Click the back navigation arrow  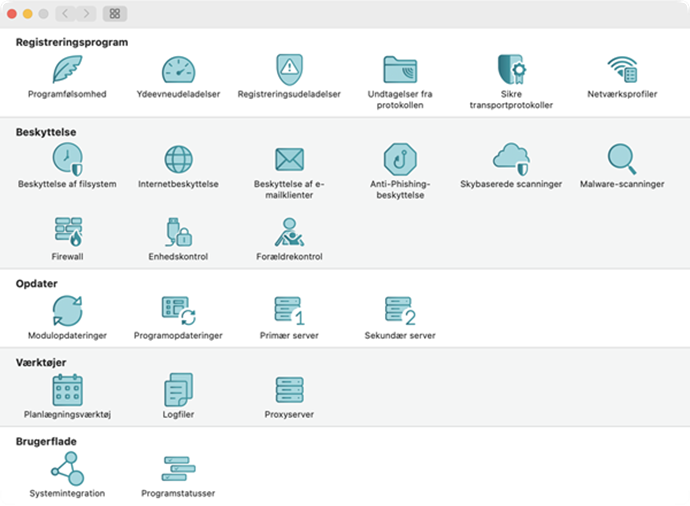[65, 14]
